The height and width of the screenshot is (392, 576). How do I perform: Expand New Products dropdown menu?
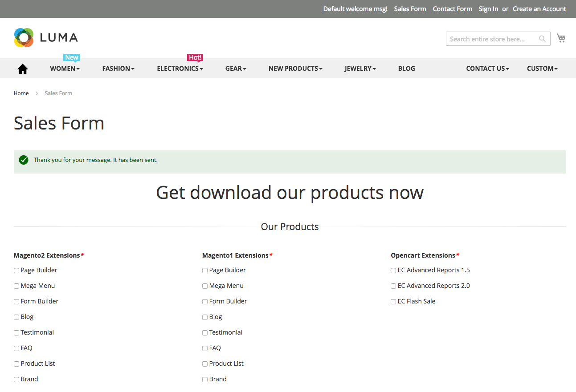coord(295,69)
